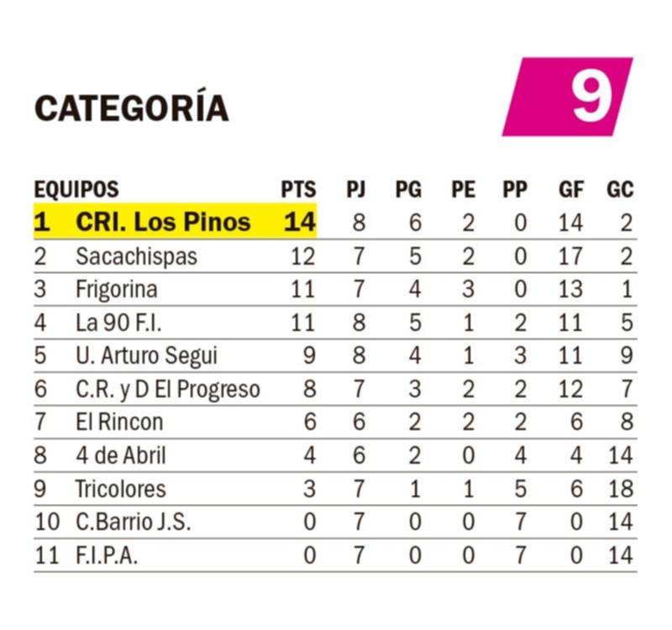Click the EQUIPOS column header

pyautogui.click(x=76, y=190)
